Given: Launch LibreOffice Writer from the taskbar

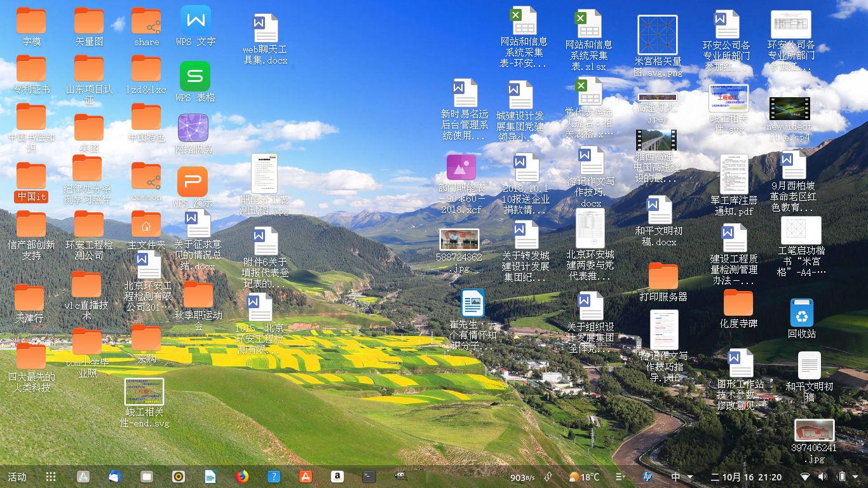Looking at the screenshot, I should [210, 475].
